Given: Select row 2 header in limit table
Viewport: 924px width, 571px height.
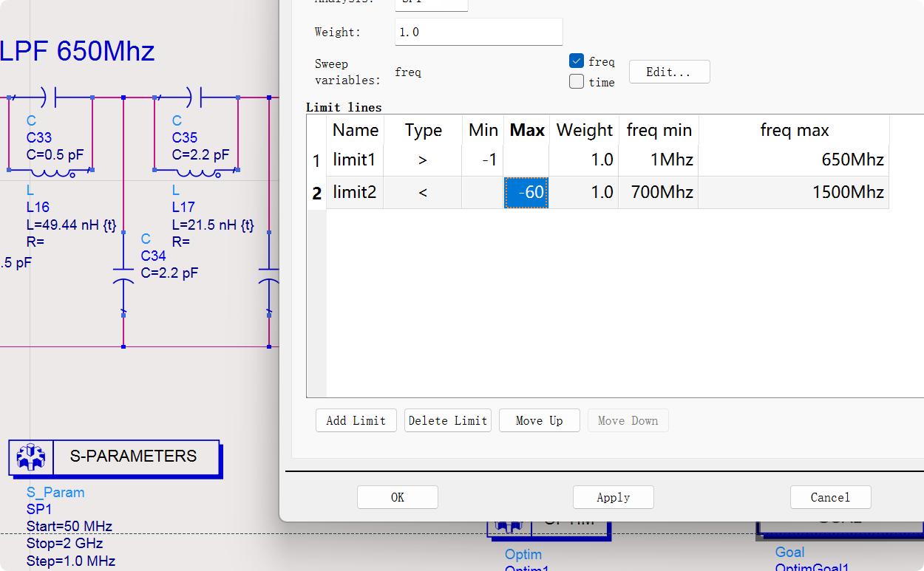Looking at the screenshot, I should click(316, 194).
